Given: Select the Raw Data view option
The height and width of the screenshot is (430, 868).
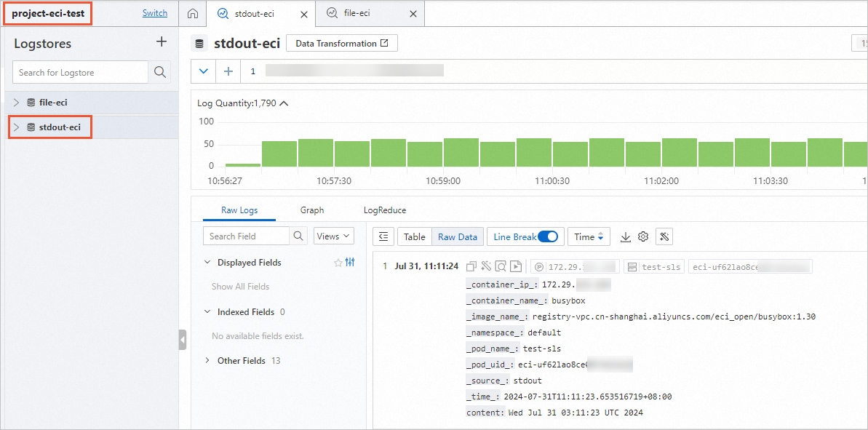Looking at the screenshot, I should pos(457,237).
